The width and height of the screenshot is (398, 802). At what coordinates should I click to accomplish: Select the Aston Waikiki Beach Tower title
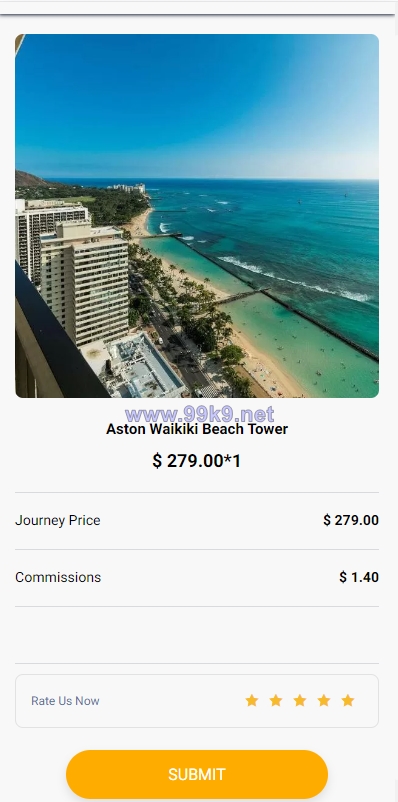[197, 429]
